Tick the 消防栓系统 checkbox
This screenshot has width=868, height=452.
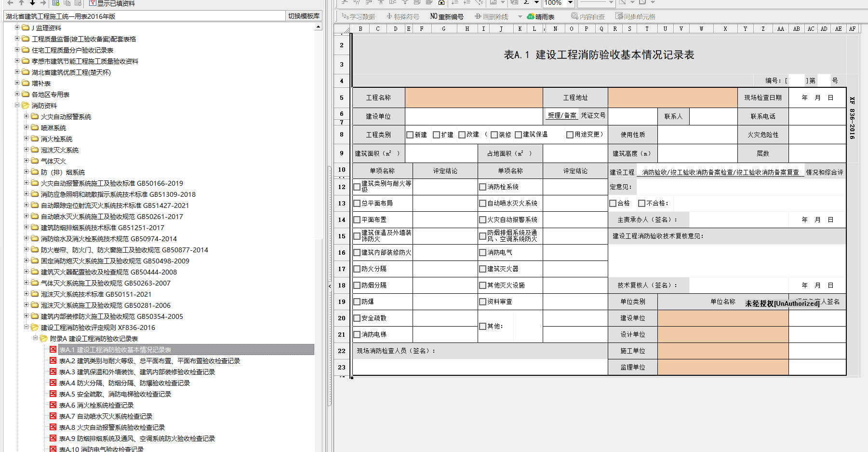[482, 187]
